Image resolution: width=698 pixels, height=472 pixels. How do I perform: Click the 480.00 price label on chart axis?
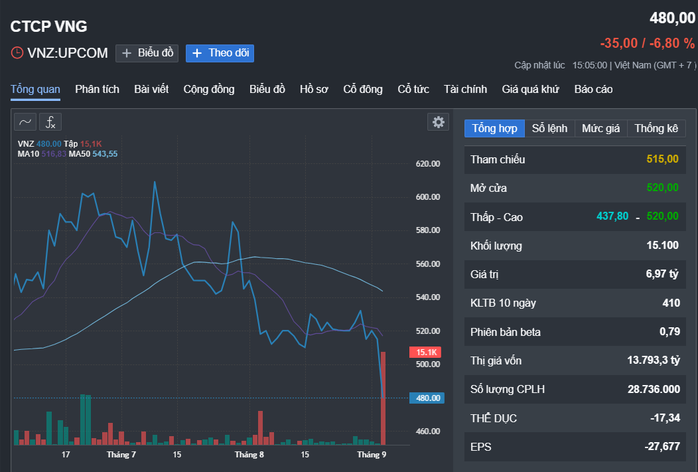[x=427, y=398]
